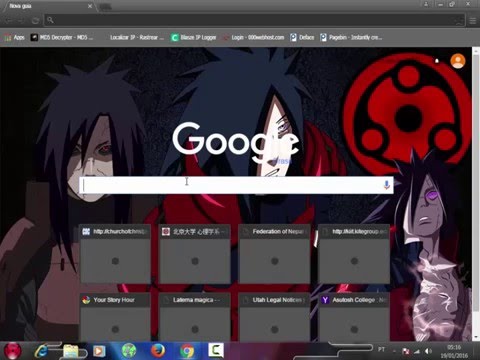Open the Asutosh College tile

[354, 317]
